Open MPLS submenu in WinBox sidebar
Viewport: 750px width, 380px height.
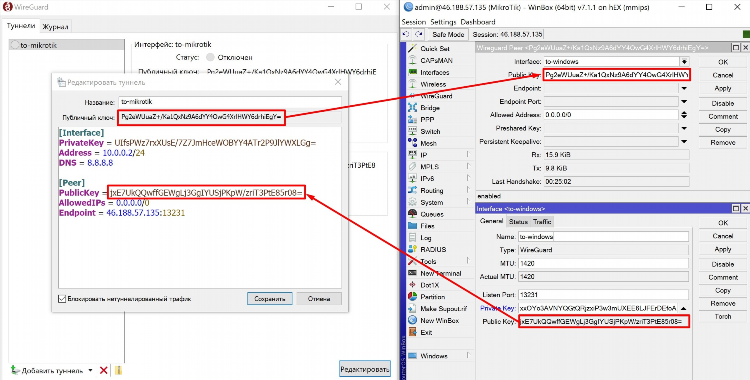(429, 167)
